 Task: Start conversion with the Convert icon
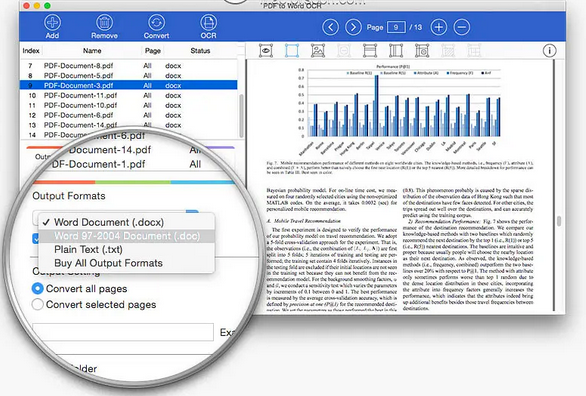156,22
